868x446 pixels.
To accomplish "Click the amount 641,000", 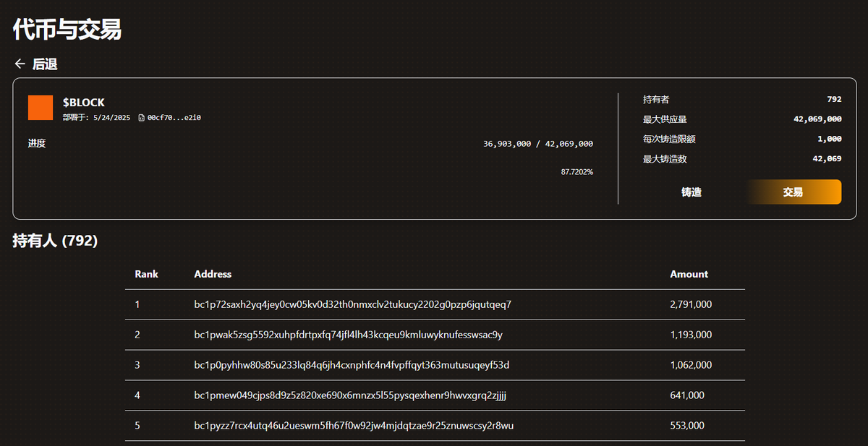I will coord(687,395).
